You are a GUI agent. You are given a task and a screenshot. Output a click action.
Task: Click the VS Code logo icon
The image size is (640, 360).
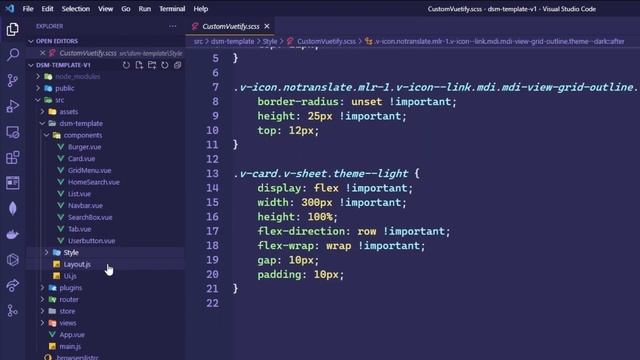pyautogui.click(x=10, y=9)
